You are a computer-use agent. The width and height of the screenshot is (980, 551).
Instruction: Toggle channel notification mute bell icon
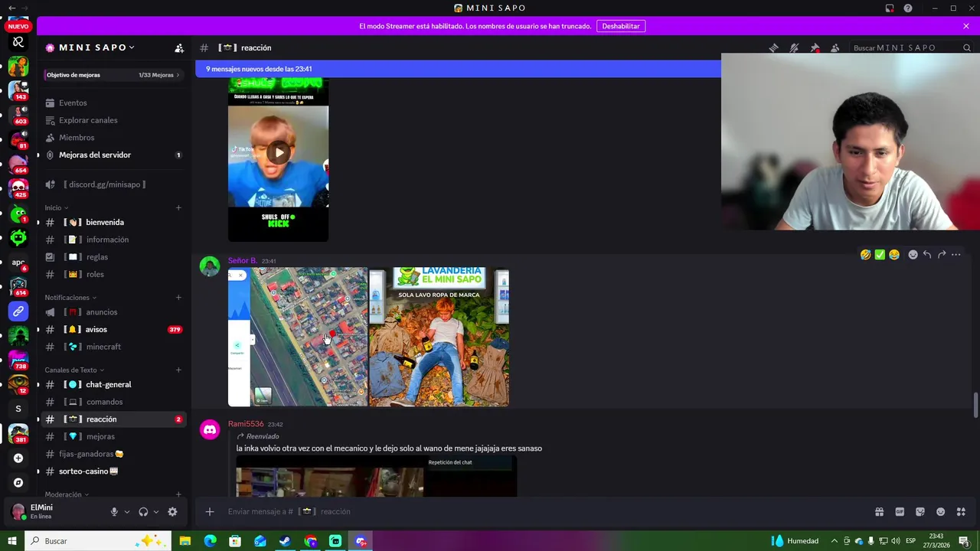(794, 47)
